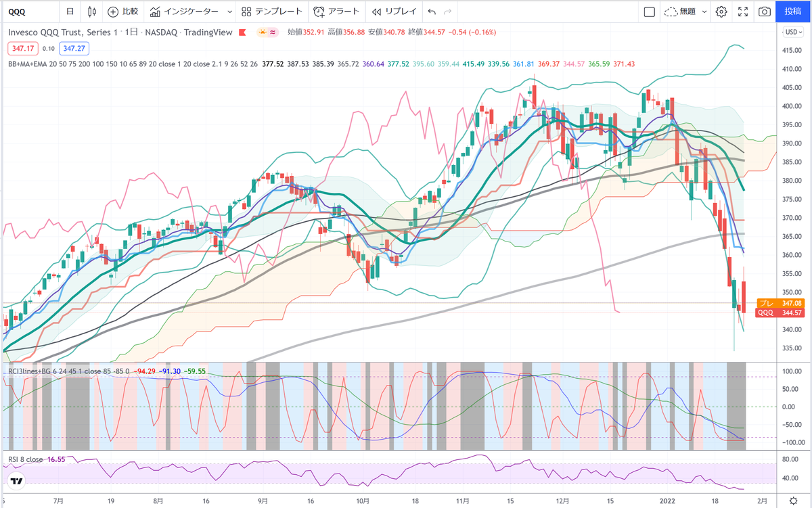812x508 pixels.
Task: Open the 日 interval dropdown
Action: click(x=70, y=11)
